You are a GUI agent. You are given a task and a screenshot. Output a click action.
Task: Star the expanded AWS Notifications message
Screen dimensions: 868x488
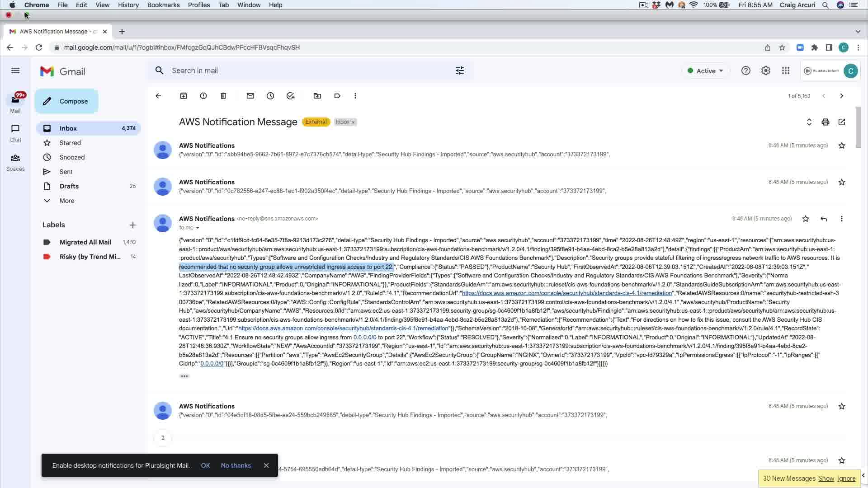pyautogui.click(x=806, y=219)
